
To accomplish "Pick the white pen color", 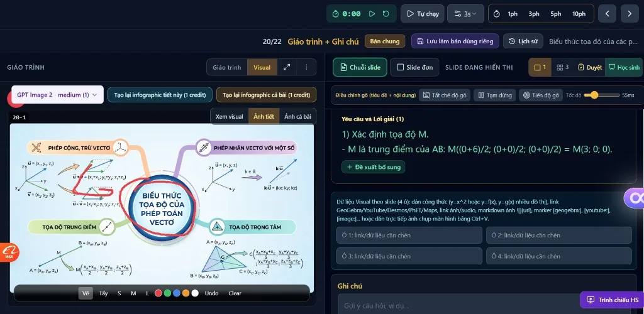I will click(195, 293).
